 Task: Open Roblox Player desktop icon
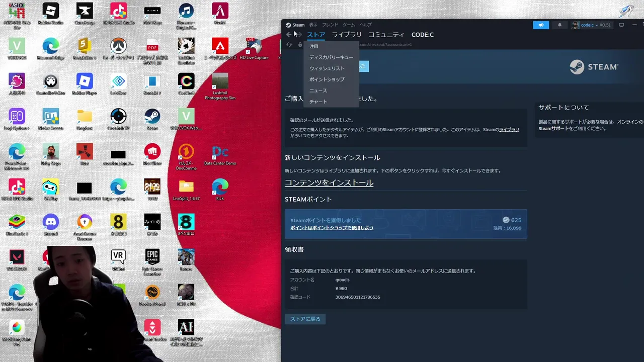click(x=85, y=85)
